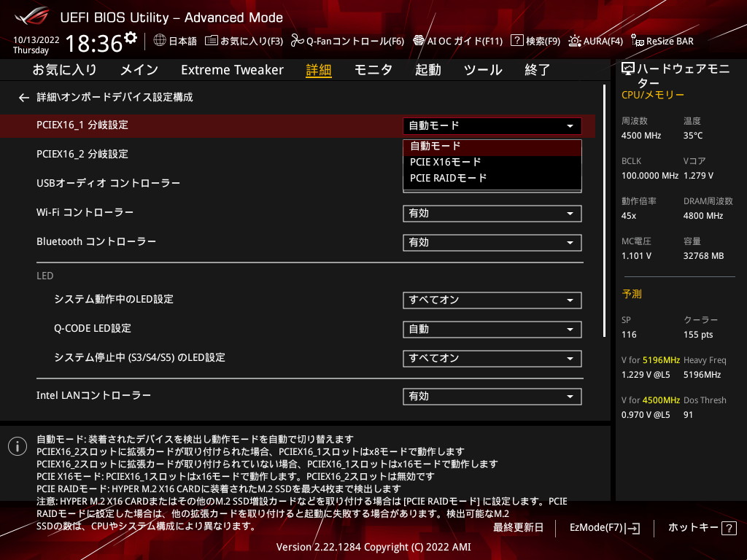747x560 pixels.
Task: Open システム動作中のLED設定 dropdown
Action: click(492, 300)
